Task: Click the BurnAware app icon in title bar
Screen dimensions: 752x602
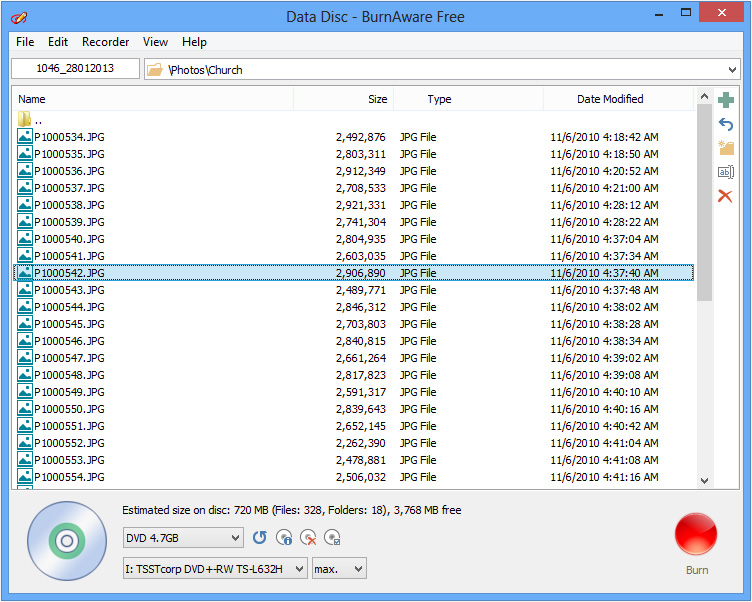Action: 19,17
